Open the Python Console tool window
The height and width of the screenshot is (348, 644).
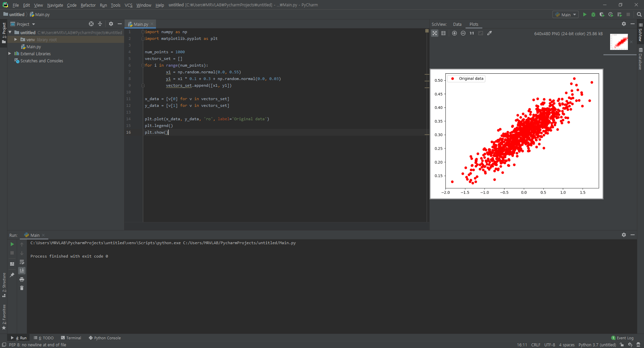(x=105, y=338)
